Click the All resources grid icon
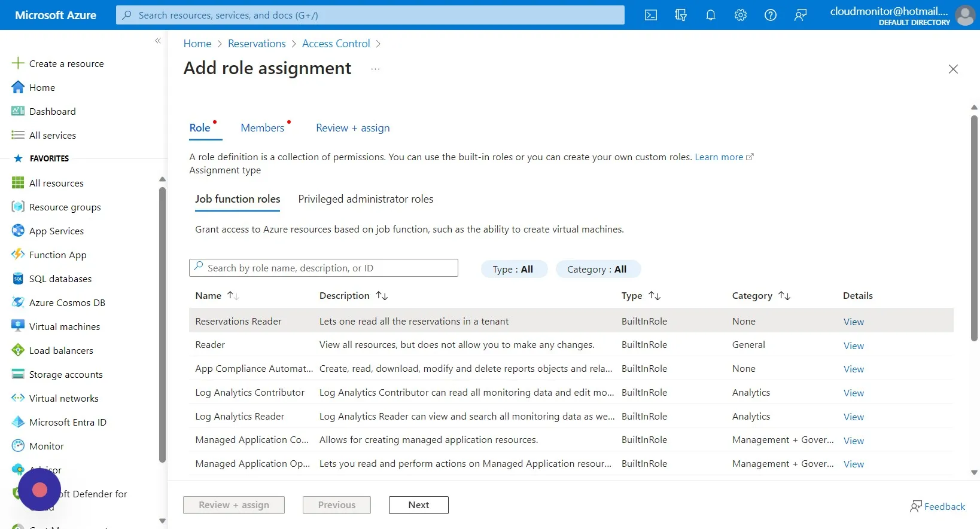Image resolution: width=980 pixels, height=529 pixels. [18, 183]
